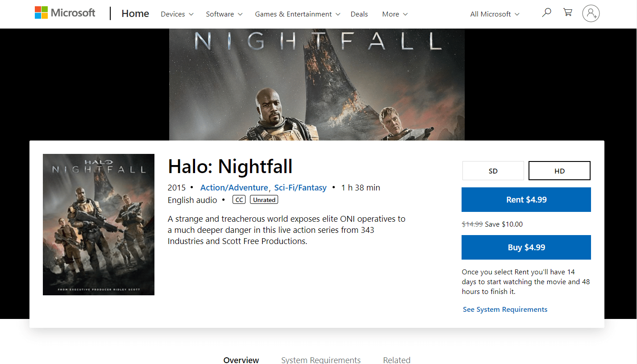Open the All Microsoft dropdown
This screenshot has width=637, height=364.
(494, 14)
